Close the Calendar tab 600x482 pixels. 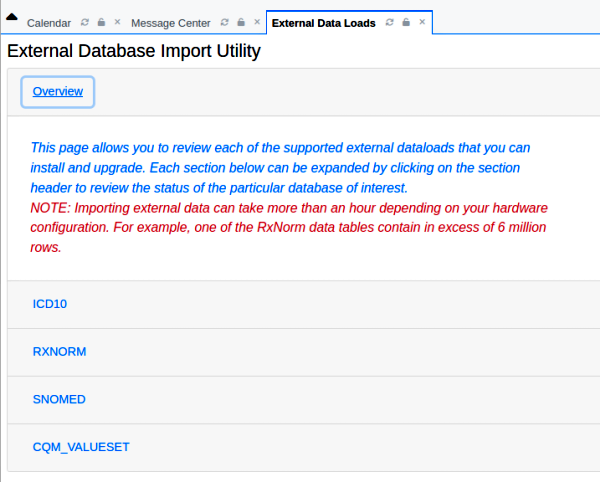pos(116,22)
